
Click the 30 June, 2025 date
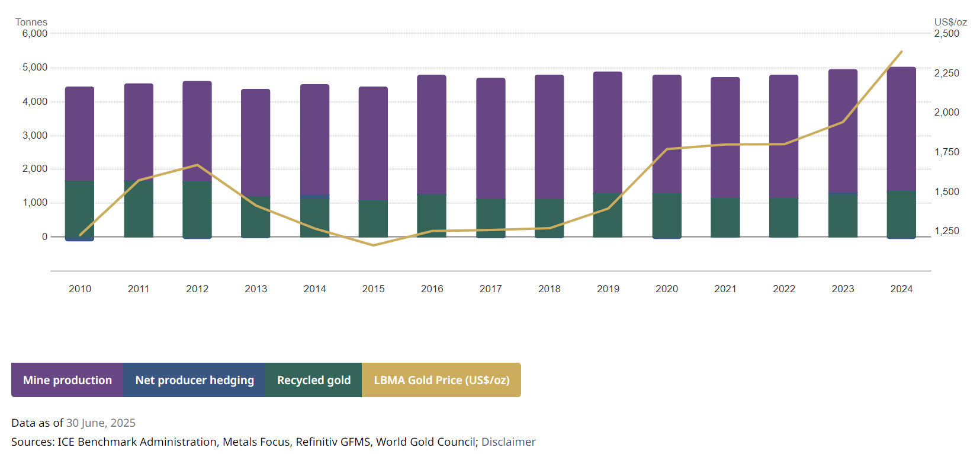101,423
